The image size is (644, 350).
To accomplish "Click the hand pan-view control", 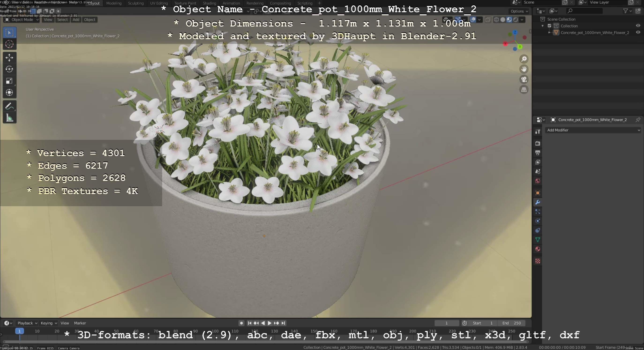I will 524,69.
